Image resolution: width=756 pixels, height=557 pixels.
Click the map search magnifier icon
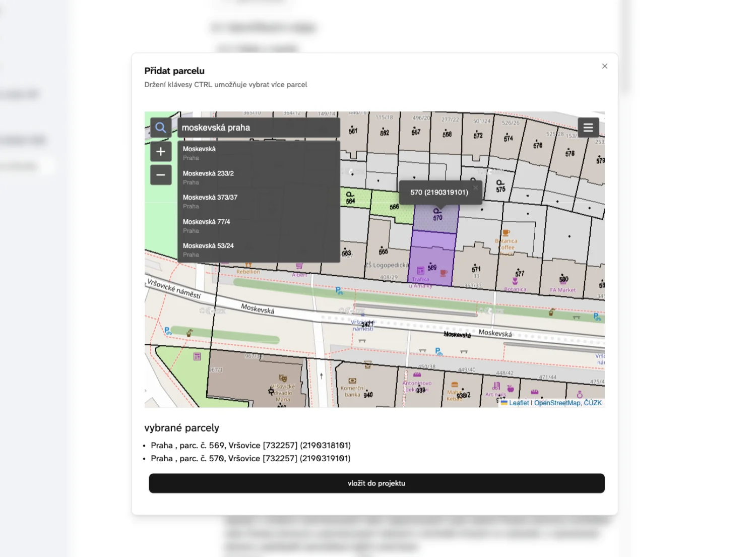pos(160,128)
